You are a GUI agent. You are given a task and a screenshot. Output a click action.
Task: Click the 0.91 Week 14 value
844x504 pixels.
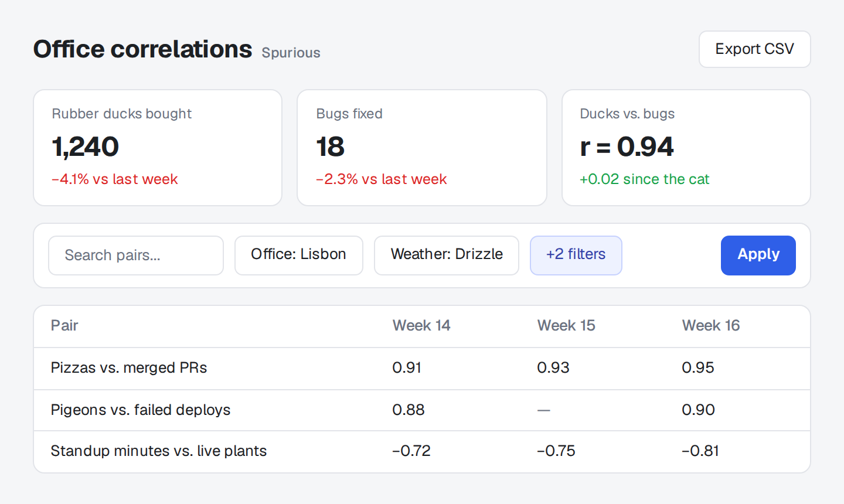pyautogui.click(x=407, y=368)
